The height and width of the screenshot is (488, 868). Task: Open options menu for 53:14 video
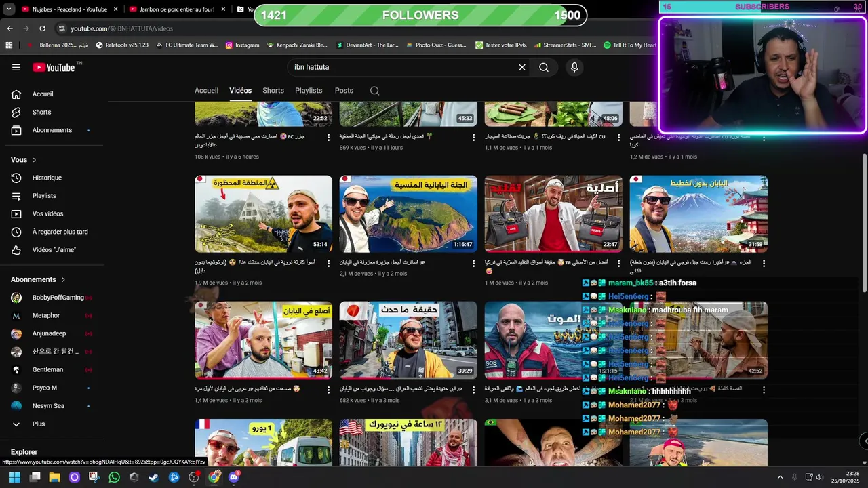click(329, 264)
